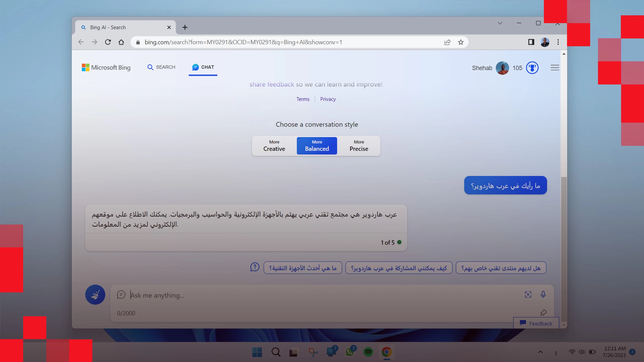Open help via the question mark icon
Screen dimensions: 644x362
coord(255,267)
